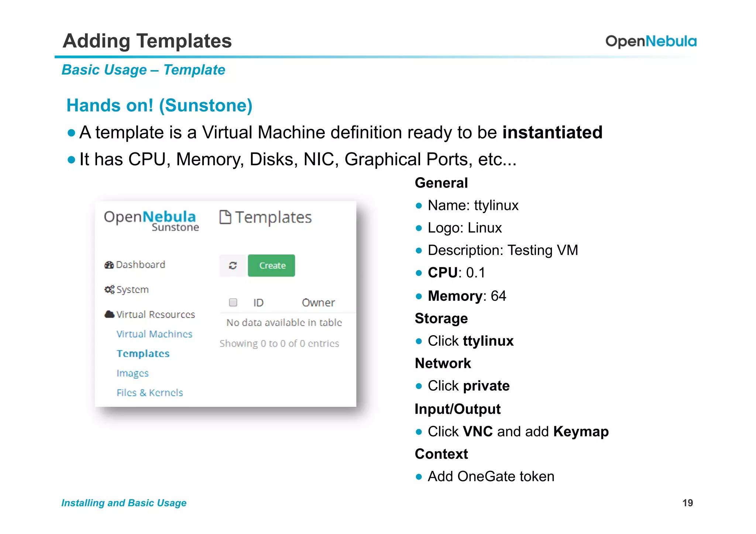
Task: Click 'Installing and Basic Usage' footer text
Action: [124, 503]
